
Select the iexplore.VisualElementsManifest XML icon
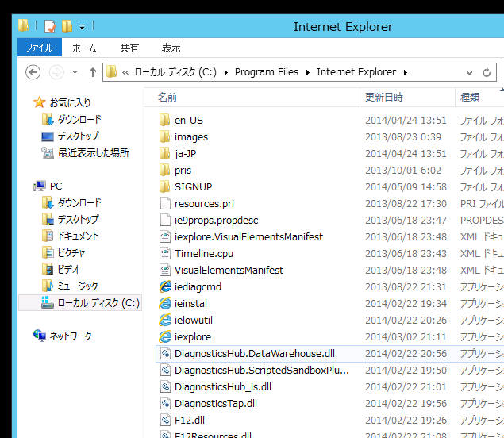pos(165,236)
